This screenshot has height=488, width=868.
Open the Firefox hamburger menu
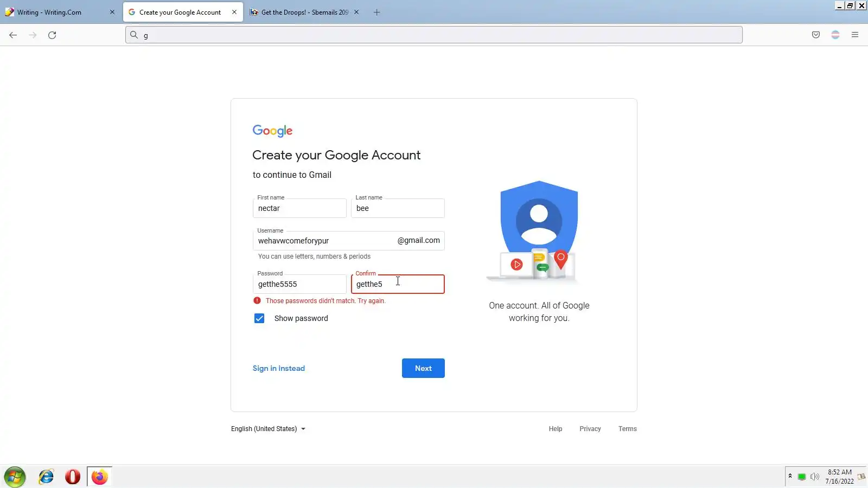point(855,35)
